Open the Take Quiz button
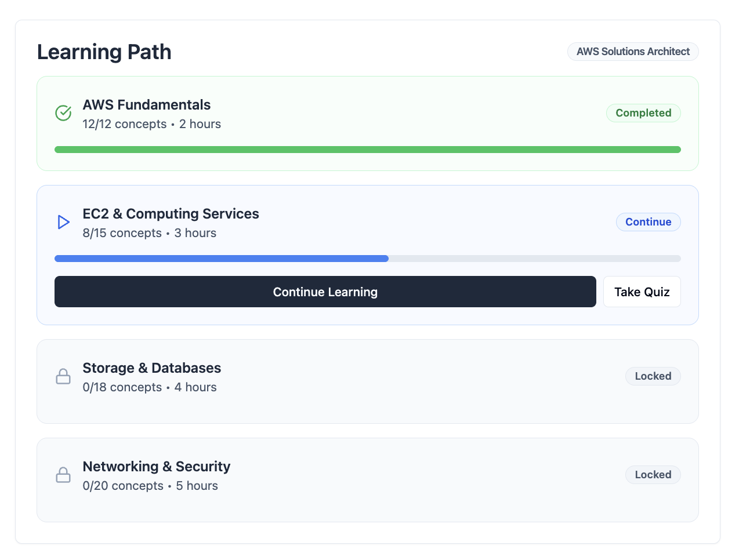Screen dimensions: 739x560 point(642,292)
